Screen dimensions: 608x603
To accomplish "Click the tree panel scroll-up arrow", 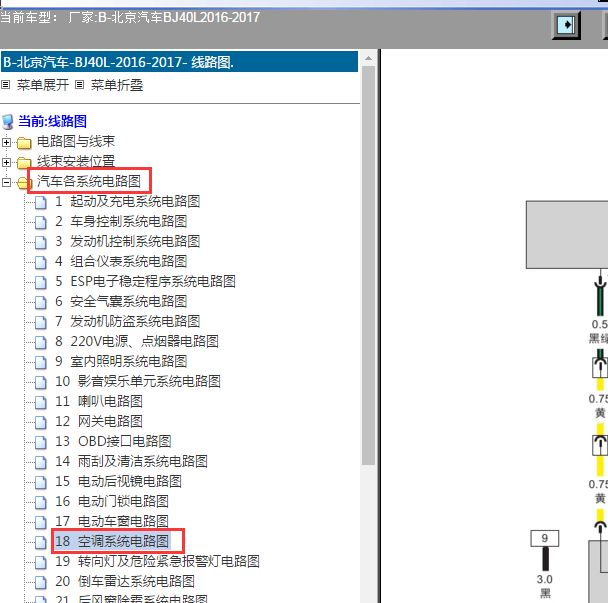I will pyautogui.click(x=368, y=58).
